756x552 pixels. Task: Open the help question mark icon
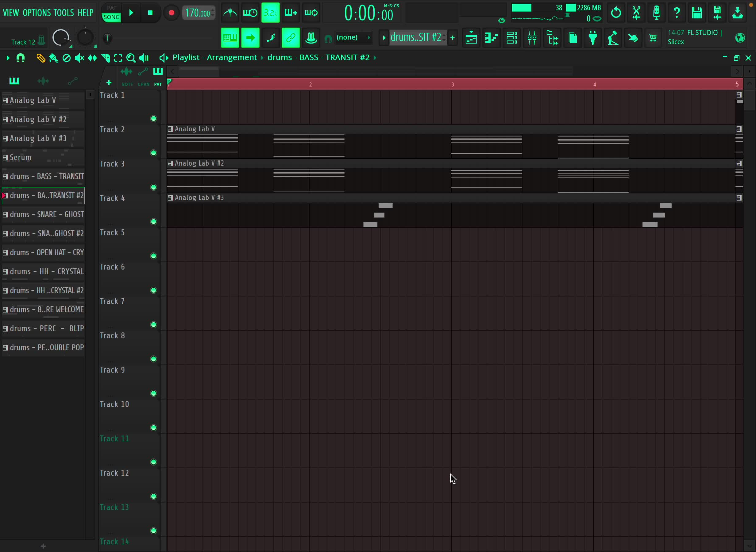[677, 13]
